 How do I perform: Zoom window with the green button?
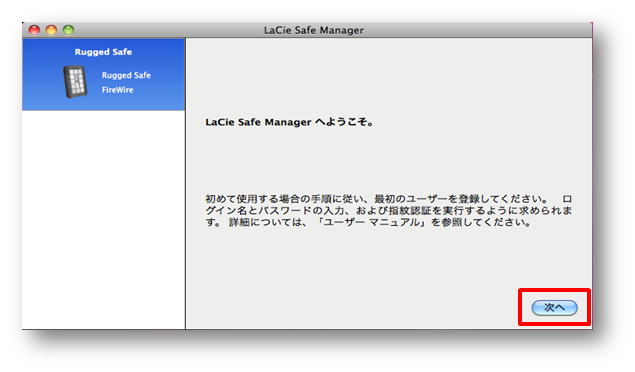[68, 30]
